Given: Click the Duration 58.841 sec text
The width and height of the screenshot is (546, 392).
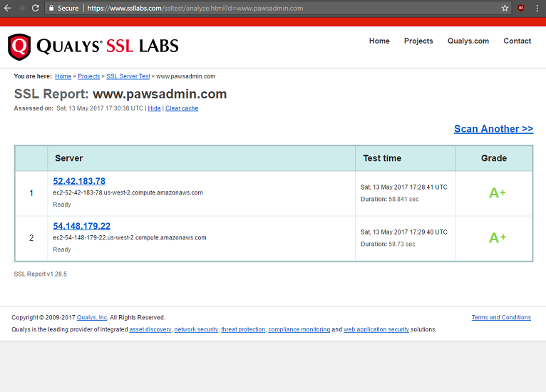Looking at the screenshot, I should pyautogui.click(x=390, y=199).
